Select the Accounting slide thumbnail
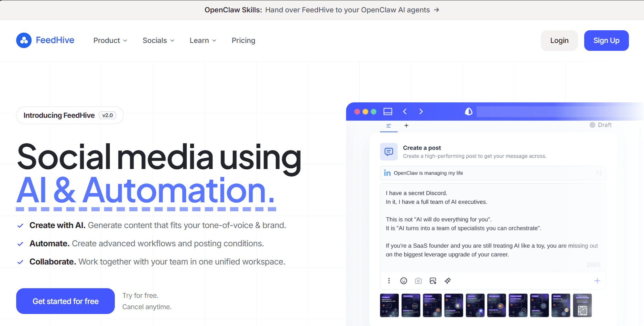The width and height of the screenshot is (644, 326). click(411, 305)
